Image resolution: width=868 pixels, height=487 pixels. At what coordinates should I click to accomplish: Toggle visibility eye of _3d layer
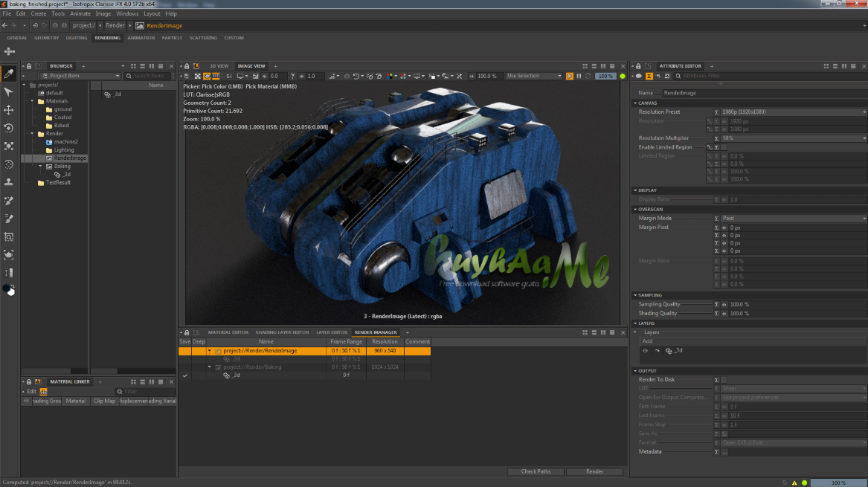(x=645, y=350)
